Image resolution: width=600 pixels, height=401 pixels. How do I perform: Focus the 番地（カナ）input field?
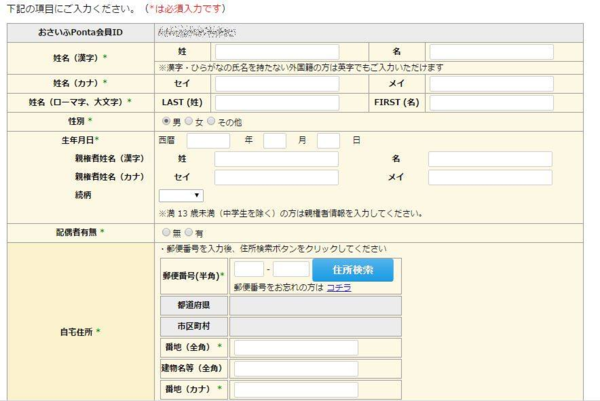point(296,390)
